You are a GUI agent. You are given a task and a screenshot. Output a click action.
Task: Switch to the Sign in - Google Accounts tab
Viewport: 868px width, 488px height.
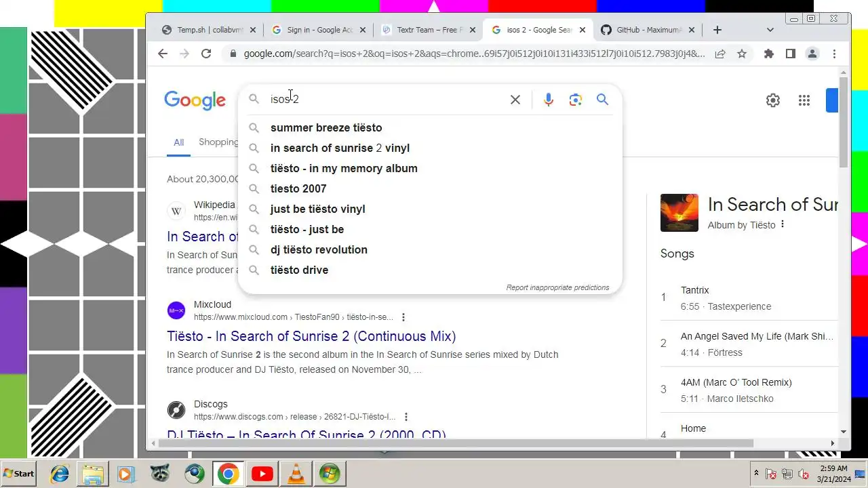320,30
